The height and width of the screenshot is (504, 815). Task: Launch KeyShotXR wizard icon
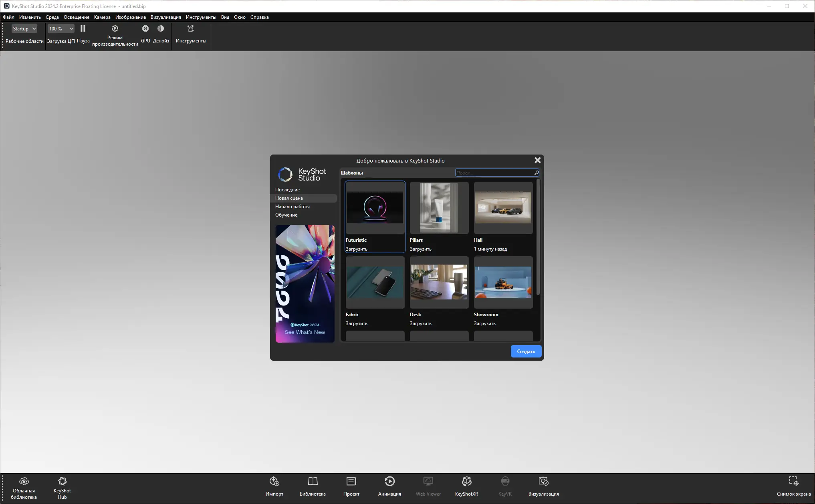466,482
